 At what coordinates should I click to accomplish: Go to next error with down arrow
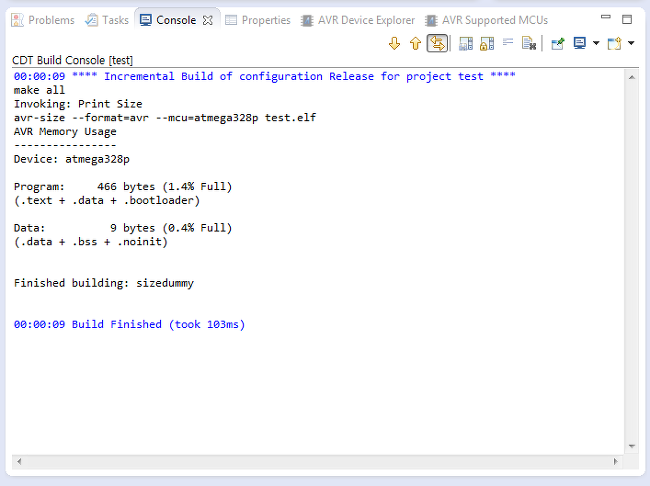394,43
